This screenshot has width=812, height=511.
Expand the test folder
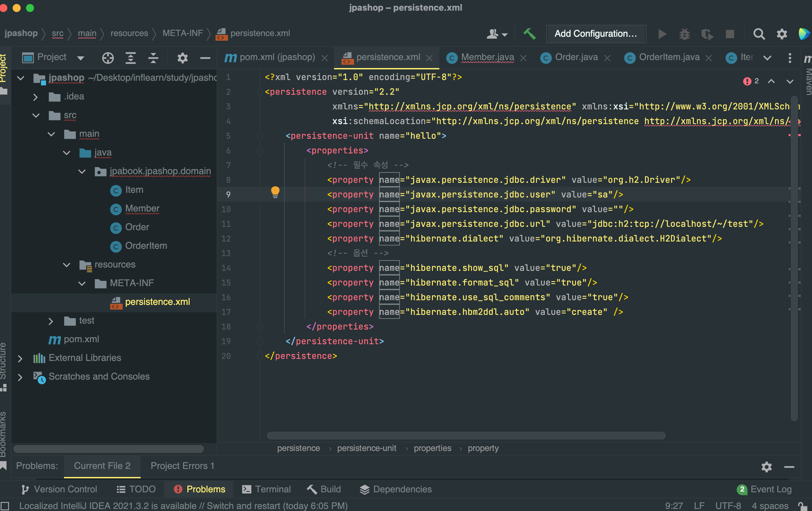tap(51, 321)
